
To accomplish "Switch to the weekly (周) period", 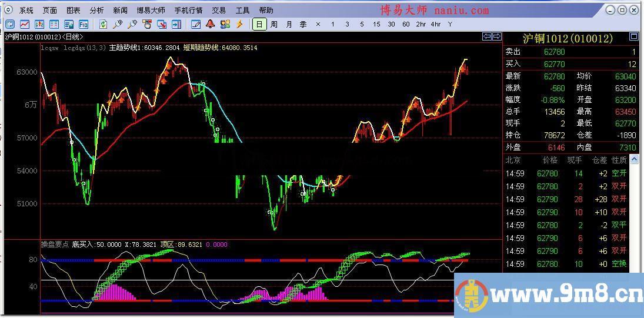I will click(274, 24).
